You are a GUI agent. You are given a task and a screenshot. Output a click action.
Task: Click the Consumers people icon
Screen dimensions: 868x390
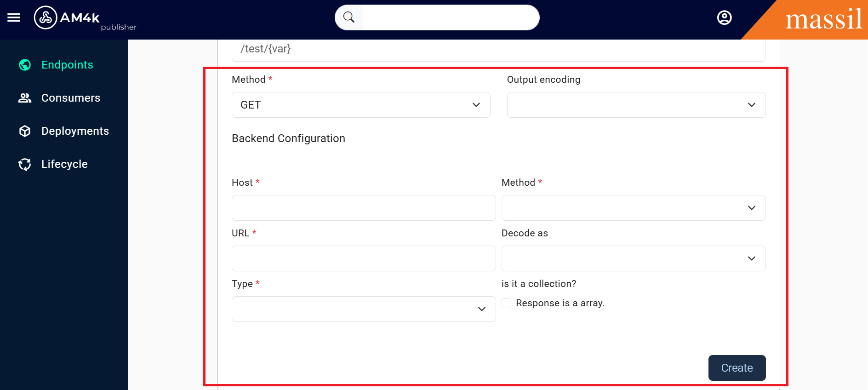[25, 98]
